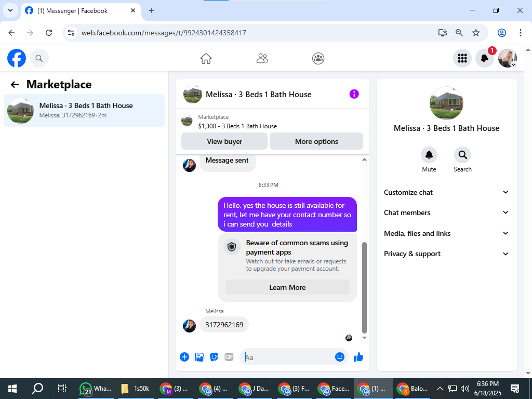This screenshot has width=532, height=399.
Task: Mute this conversation bell icon
Action: tap(429, 155)
